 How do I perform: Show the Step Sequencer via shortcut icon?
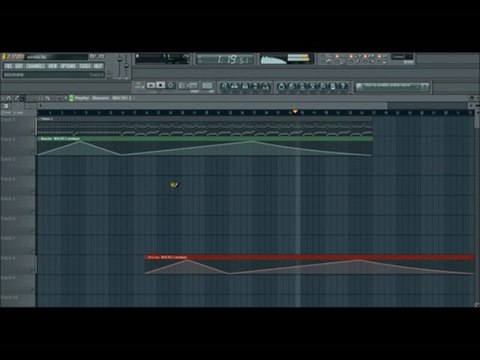pos(235,87)
